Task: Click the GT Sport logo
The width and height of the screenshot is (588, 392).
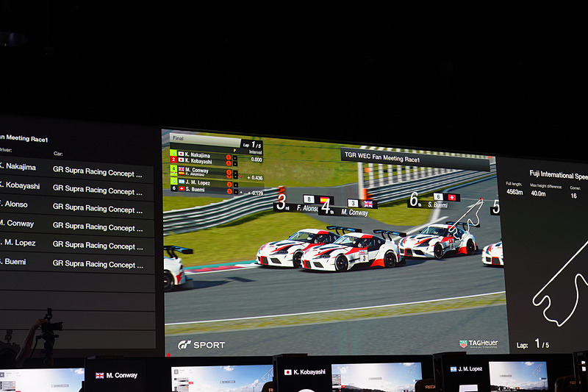Action: pos(201,345)
